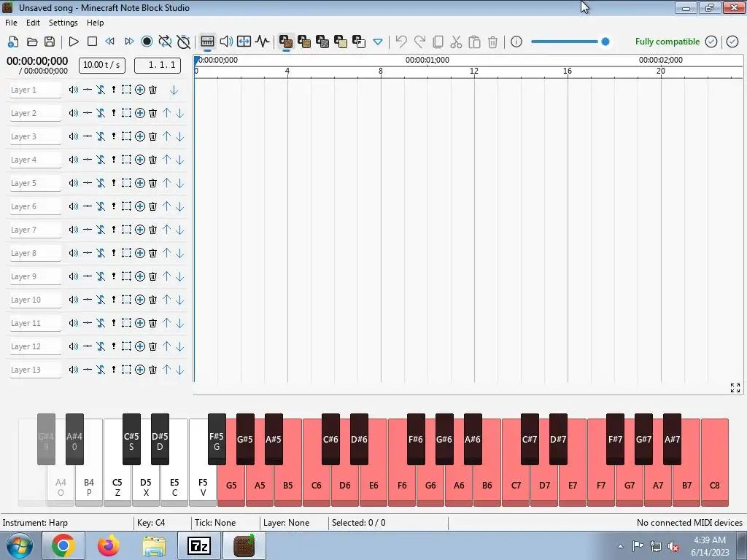Screen dimensions: 747x560
Task: Move Layer 9 up with its up arrow
Action: click(167, 276)
